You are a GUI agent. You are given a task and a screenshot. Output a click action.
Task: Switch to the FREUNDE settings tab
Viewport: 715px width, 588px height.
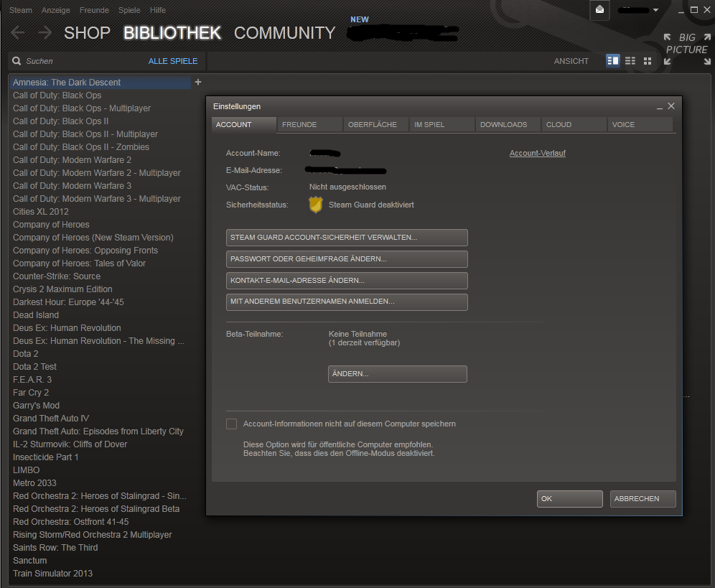(x=310, y=124)
